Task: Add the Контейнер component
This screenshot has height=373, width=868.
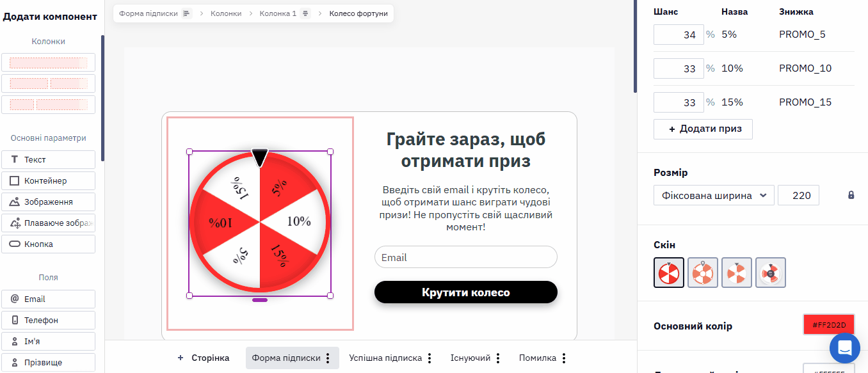Action: click(x=49, y=180)
